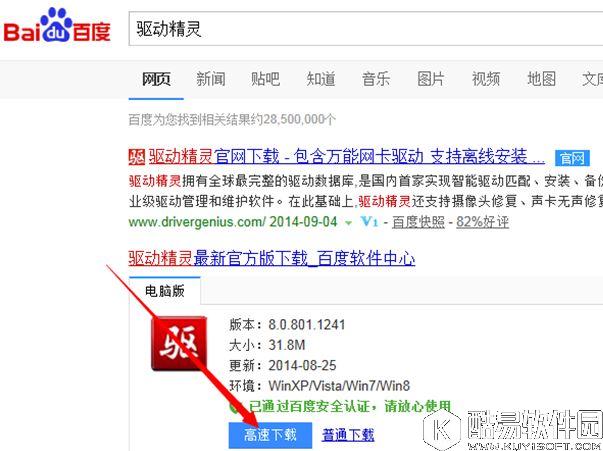Select the 网页 tab

[156, 79]
